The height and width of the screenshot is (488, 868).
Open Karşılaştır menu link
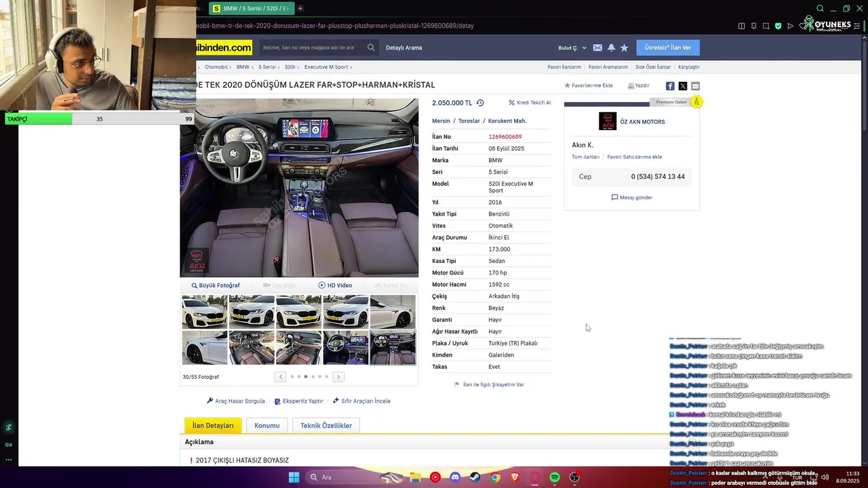[x=689, y=67]
